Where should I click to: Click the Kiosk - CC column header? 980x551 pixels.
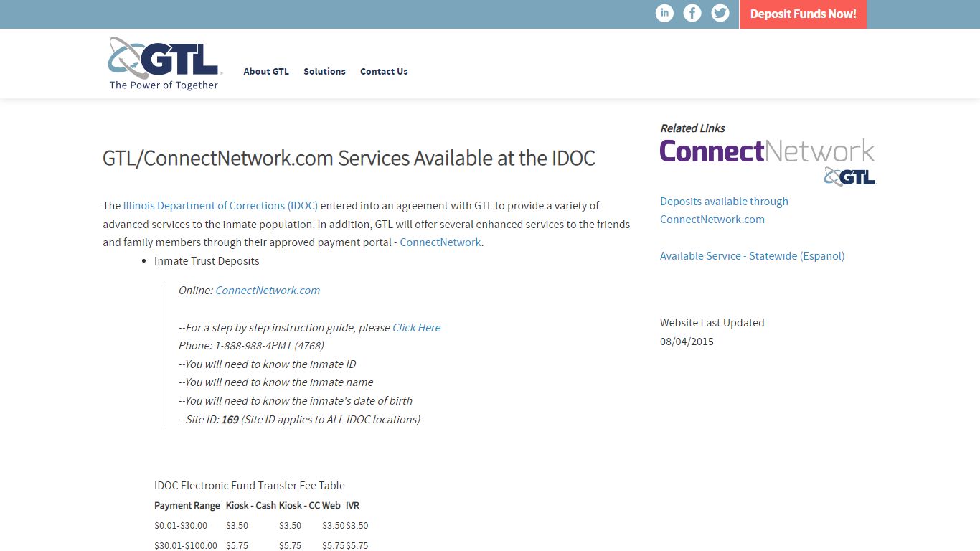[299, 506]
